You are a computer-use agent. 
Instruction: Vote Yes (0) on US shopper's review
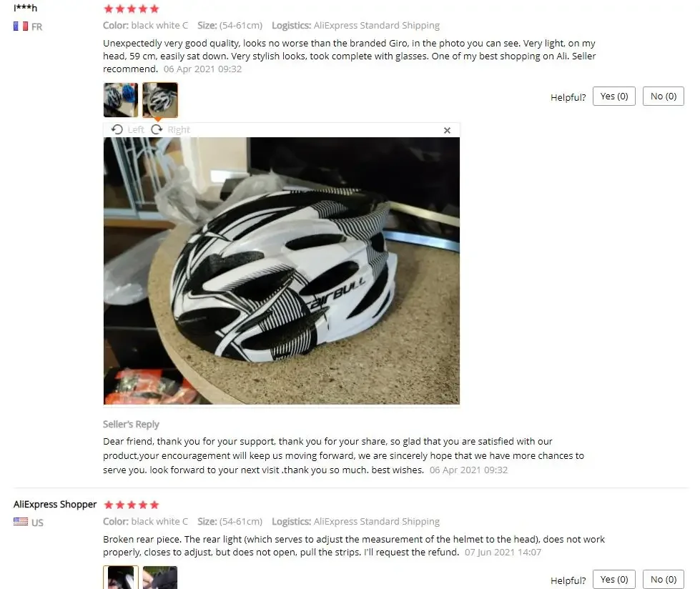tap(613, 579)
